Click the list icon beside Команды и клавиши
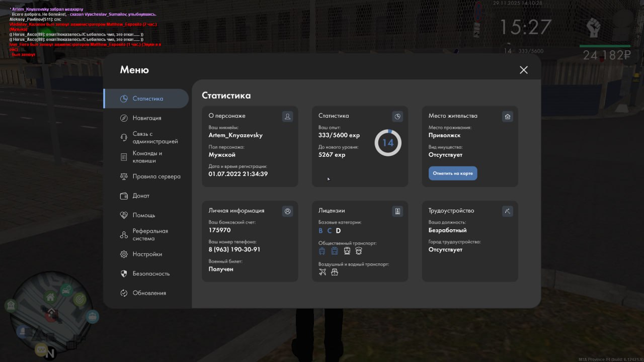 point(124,157)
